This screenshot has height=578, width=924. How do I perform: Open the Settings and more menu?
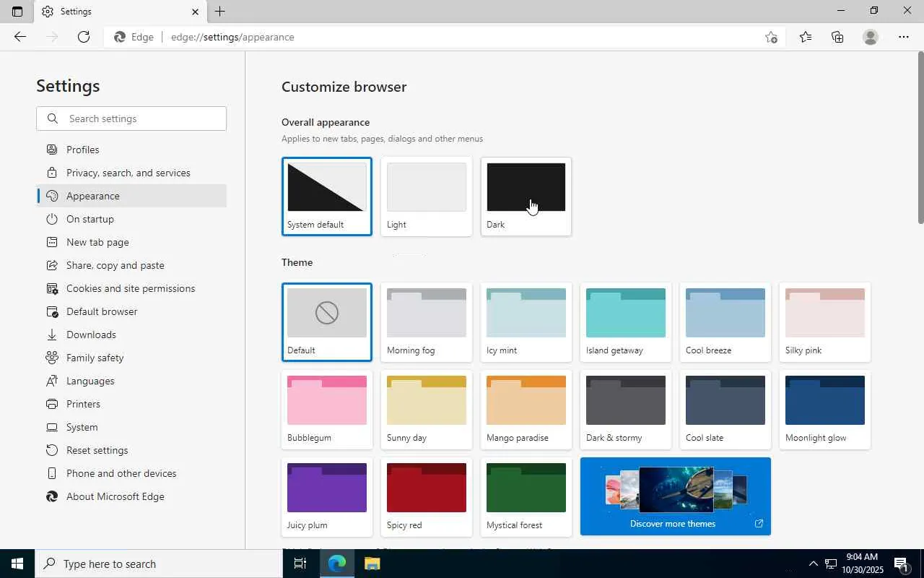[x=904, y=37]
